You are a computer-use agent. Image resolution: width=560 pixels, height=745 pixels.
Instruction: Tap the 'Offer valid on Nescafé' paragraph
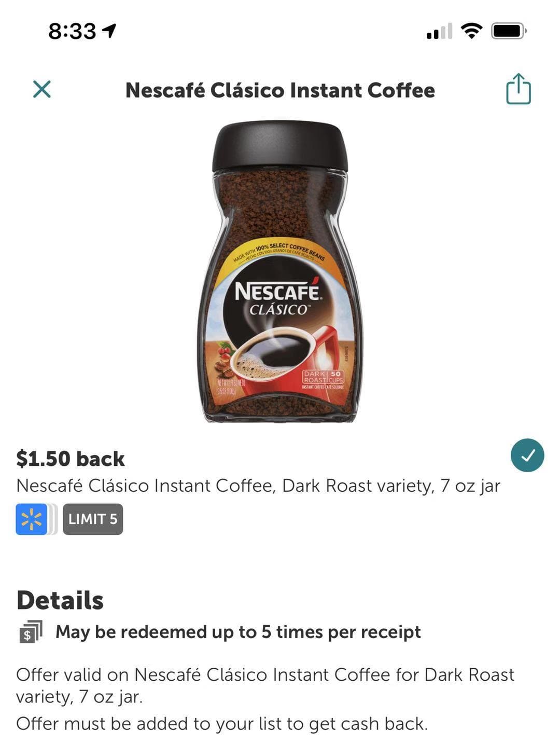[265, 685]
